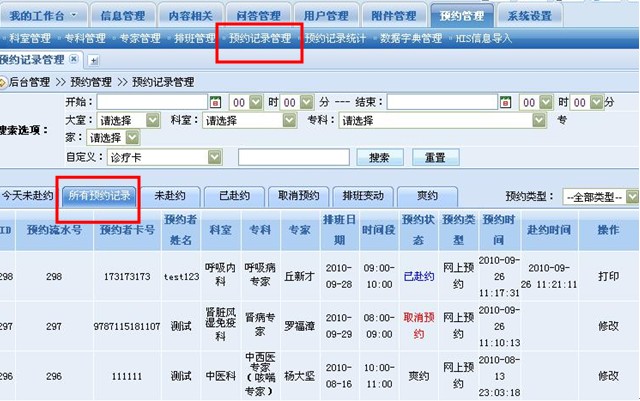Click the home icon beside 后台管理
This screenshot has height=401, width=640.
tap(3, 81)
